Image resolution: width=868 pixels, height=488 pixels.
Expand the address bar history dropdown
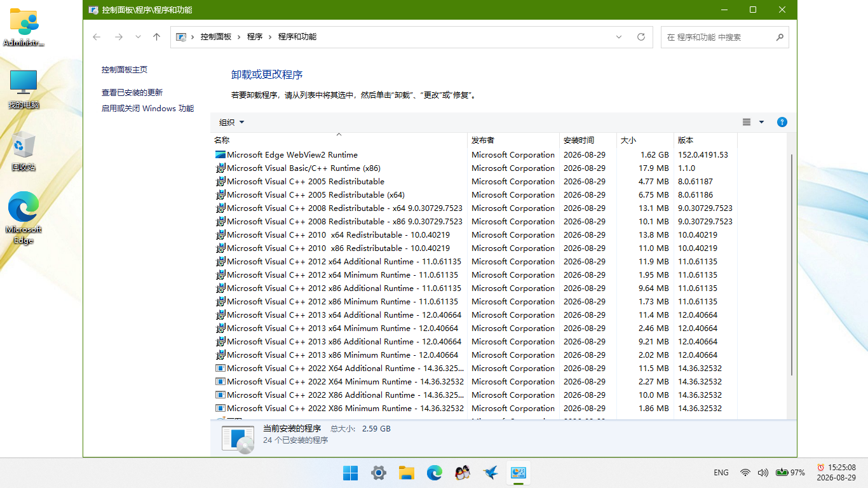coord(619,37)
